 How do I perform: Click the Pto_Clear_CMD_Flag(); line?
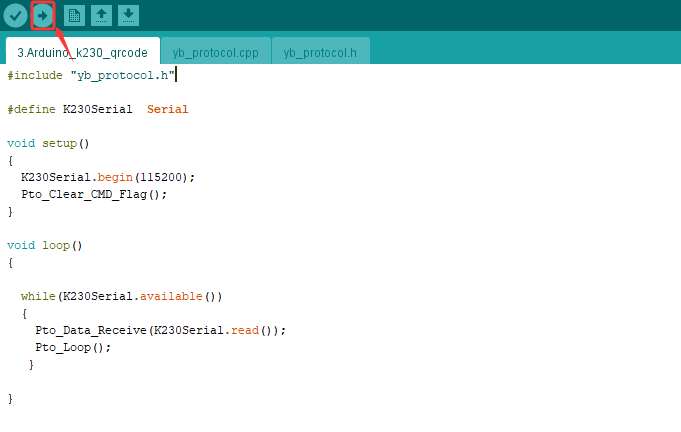click(x=94, y=194)
